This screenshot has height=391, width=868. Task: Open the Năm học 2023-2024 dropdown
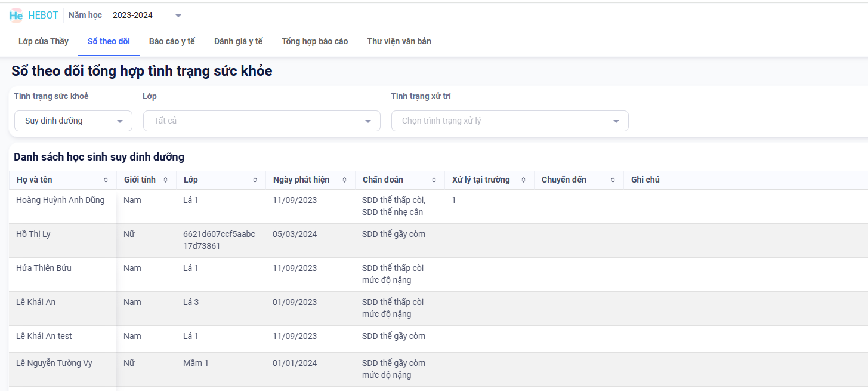point(178,16)
